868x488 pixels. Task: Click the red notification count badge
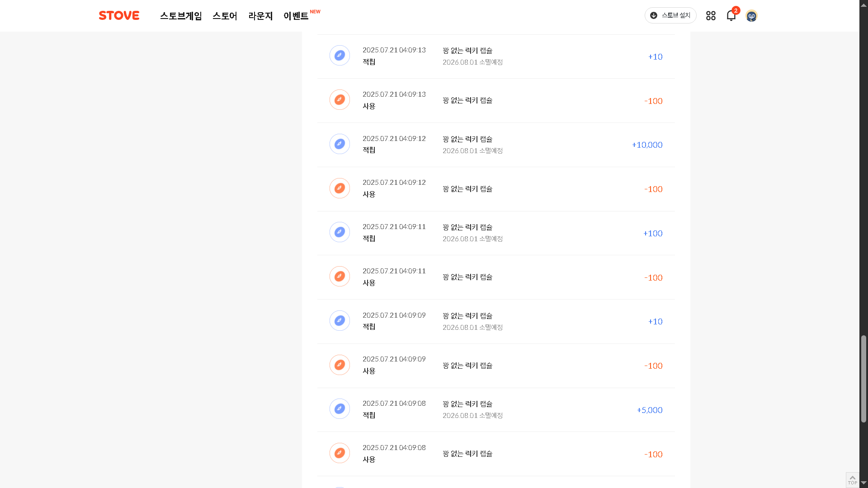pyautogui.click(x=736, y=10)
